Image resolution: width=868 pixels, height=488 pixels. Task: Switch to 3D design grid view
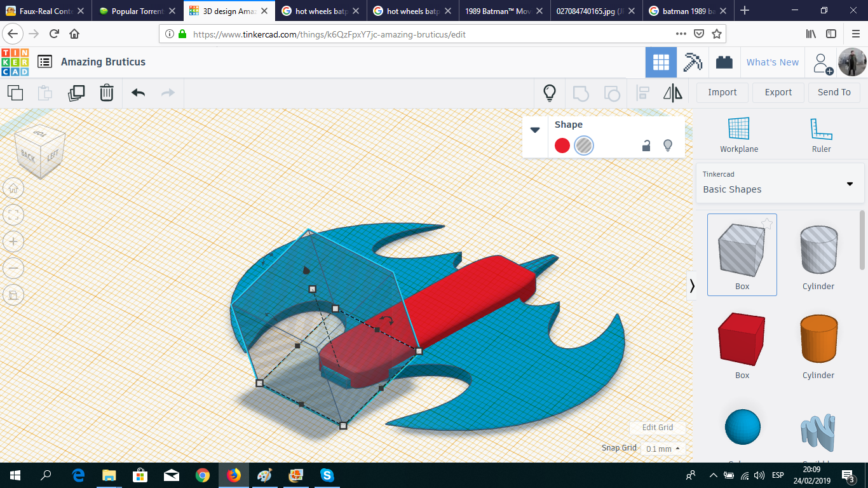pyautogui.click(x=661, y=62)
